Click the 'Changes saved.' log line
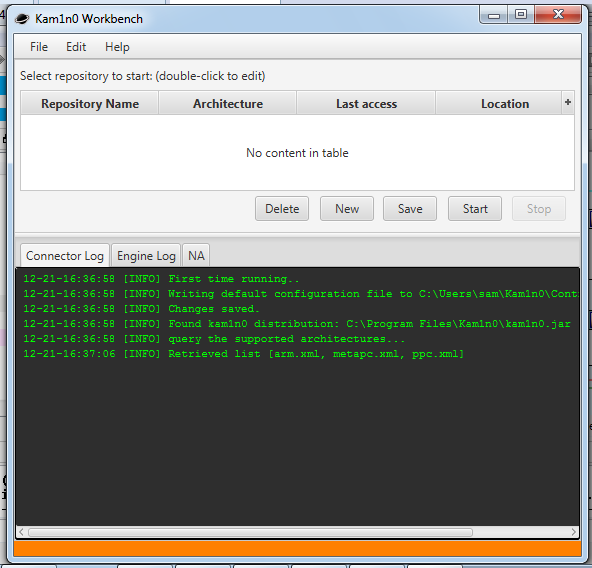592x568 pixels. click(141, 309)
